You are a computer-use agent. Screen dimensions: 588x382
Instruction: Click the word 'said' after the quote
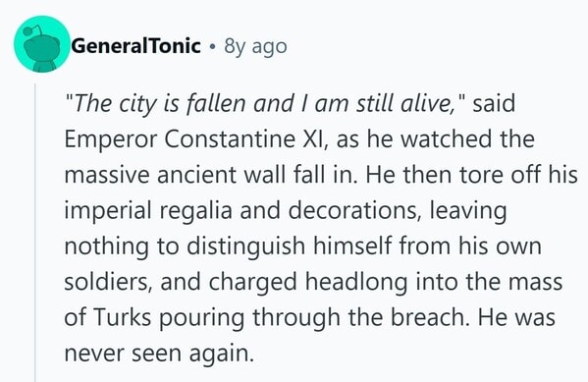(494, 103)
